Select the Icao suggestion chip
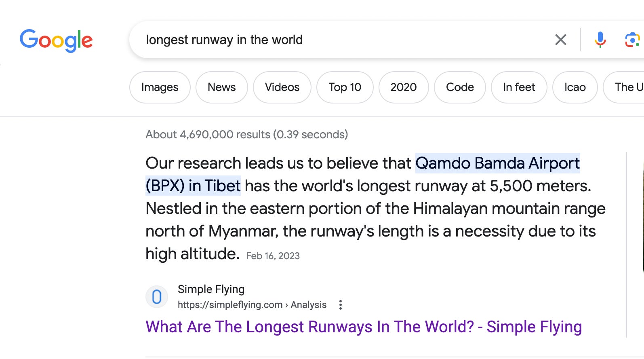 (x=575, y=87)
